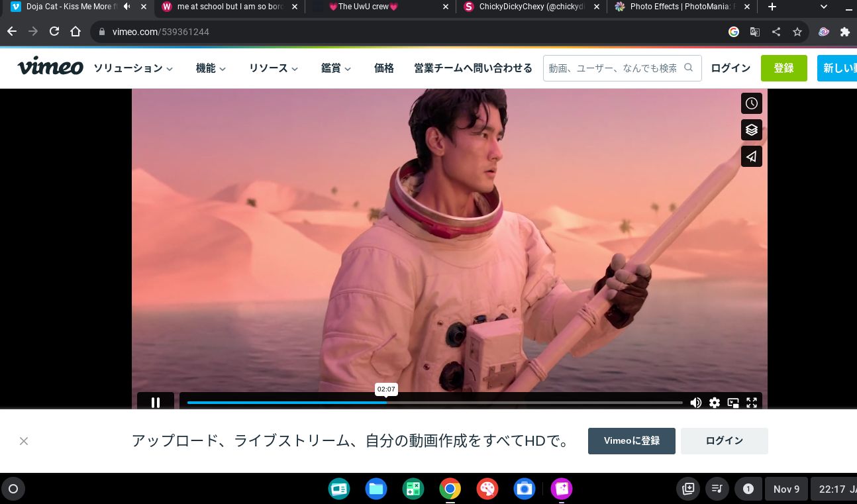
Task: Click the Vimeo logo
Action: pos(50,68)
